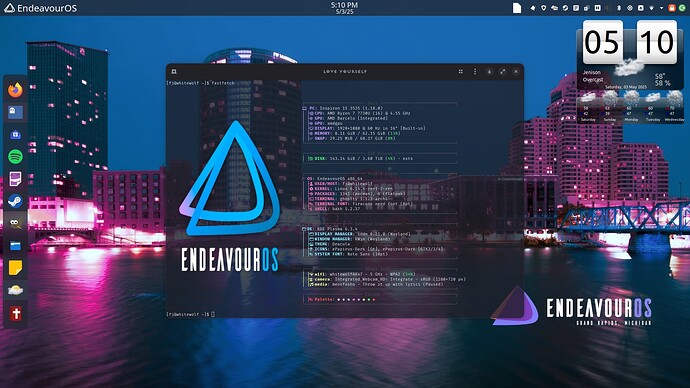Open new tab in terminal header
Screen dimensions: 690x388
coord(174,71)
